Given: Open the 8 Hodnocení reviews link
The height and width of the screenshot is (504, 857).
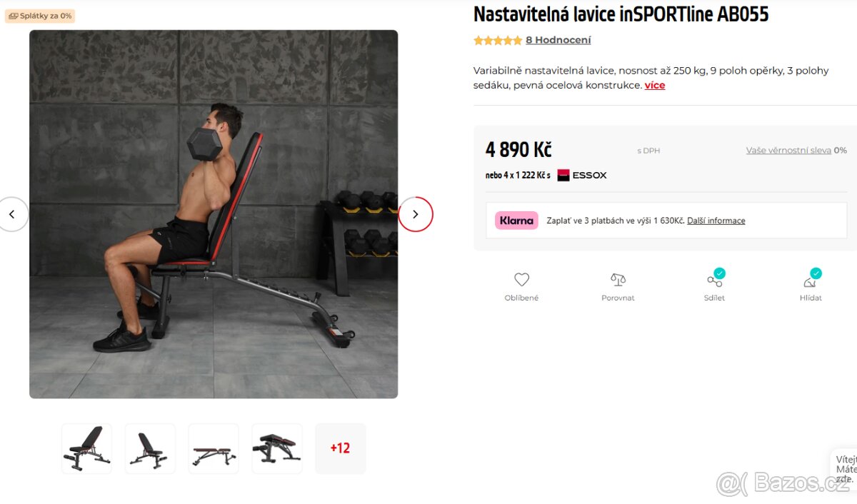Looking at the screenshot, I should pos(558,40).
